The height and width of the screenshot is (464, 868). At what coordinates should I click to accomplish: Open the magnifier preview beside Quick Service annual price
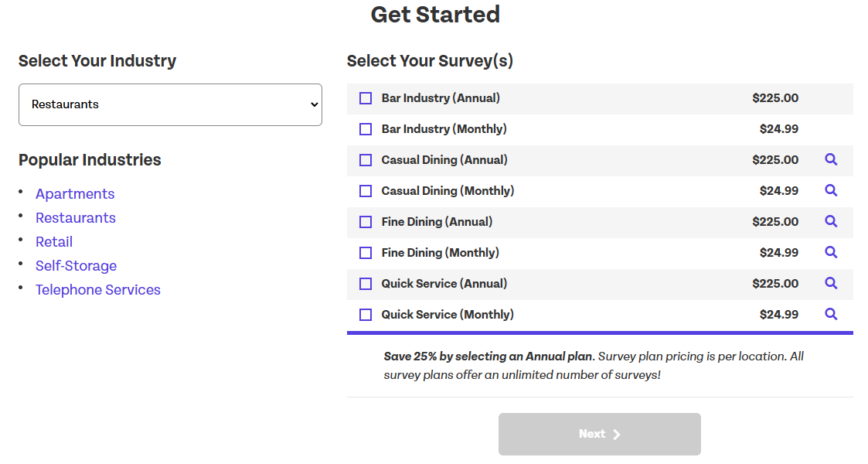click(x=831, y=283)
